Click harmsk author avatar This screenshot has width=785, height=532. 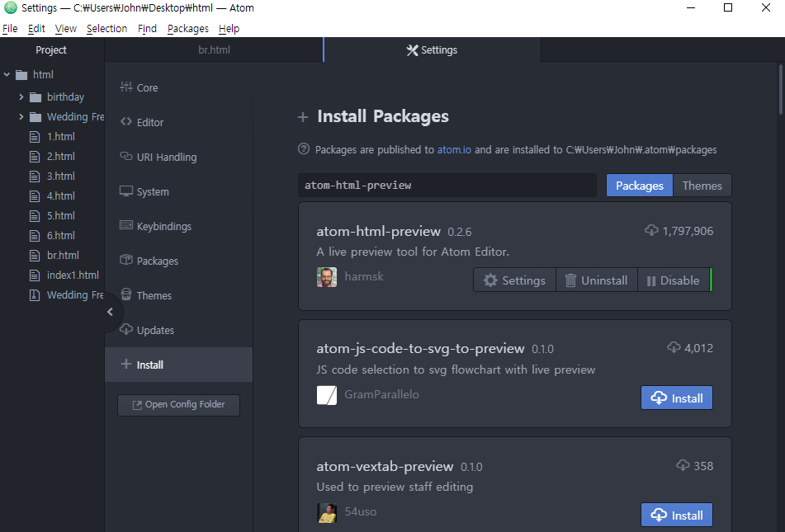point(327,277)
